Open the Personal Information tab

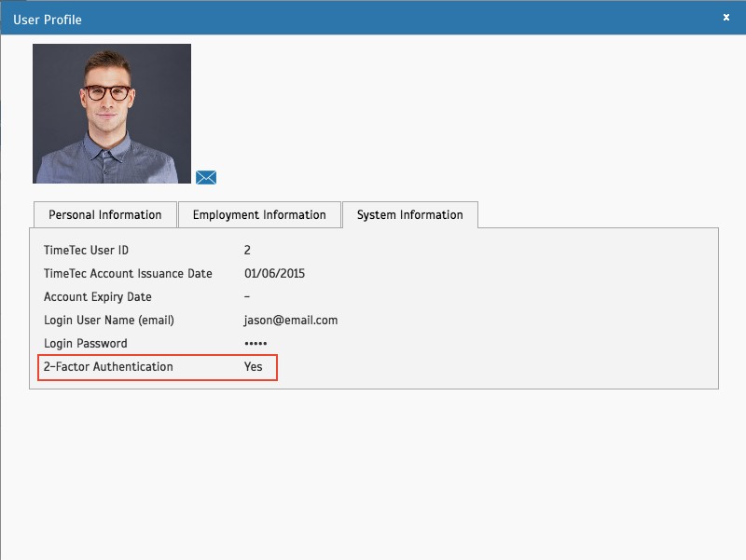pyautogui.click(x=105, y=215)
